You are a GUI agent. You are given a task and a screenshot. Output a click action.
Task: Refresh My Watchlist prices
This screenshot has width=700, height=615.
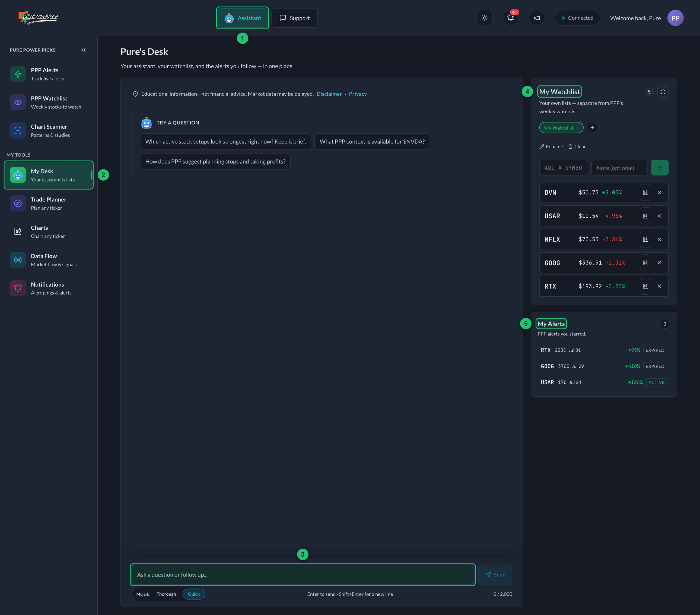(x=663, y=92)
